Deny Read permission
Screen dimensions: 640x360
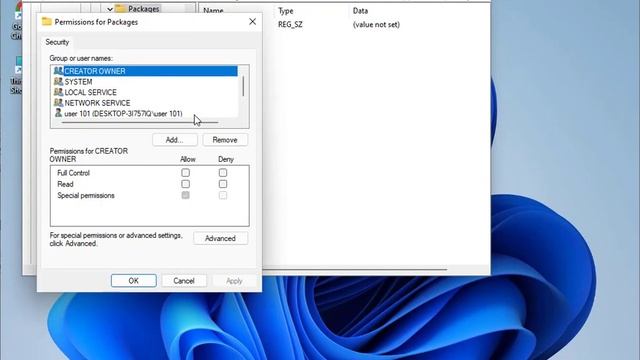click(223, 184)
